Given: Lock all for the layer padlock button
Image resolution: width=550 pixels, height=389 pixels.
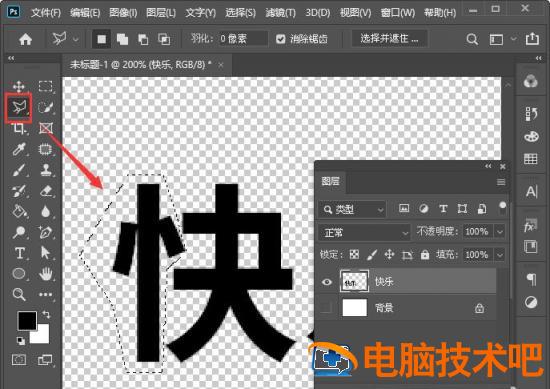Looking at the screenshot, I should [425, 255].
